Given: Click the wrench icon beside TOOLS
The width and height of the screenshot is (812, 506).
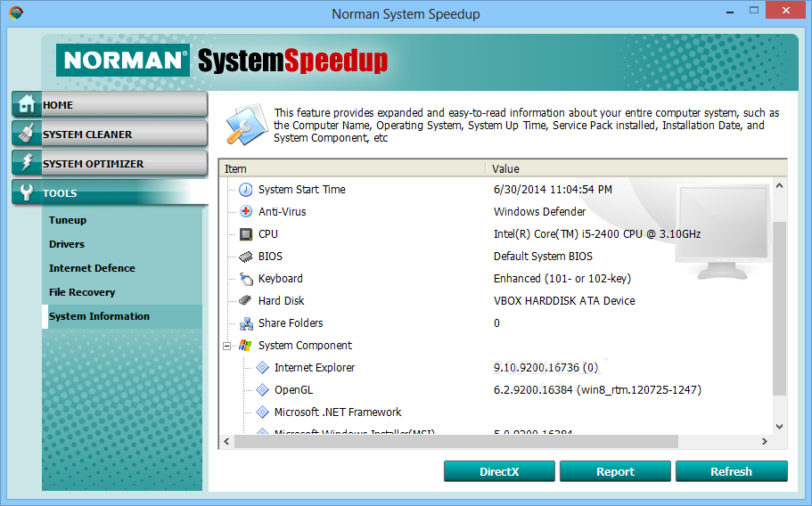Looking at the screenshot, I should pyautogui.click(x=26, y=192).
